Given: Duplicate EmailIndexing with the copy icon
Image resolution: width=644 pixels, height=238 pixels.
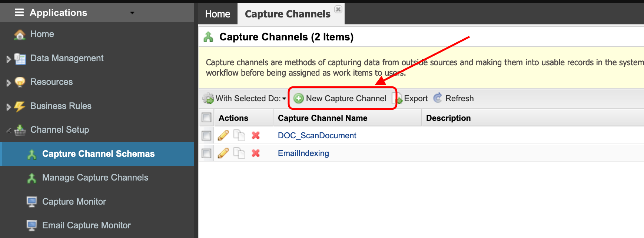Looking at the screenshot, I should click(239, 153).
